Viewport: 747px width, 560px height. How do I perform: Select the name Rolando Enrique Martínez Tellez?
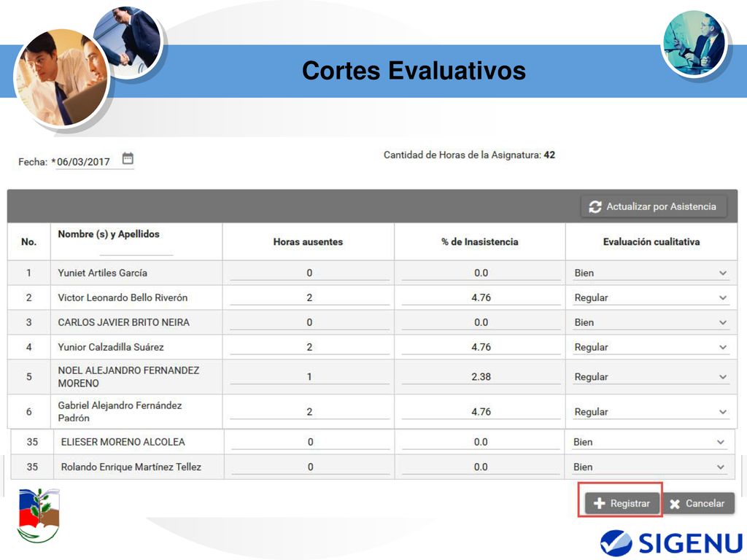(x=131, y=467)
